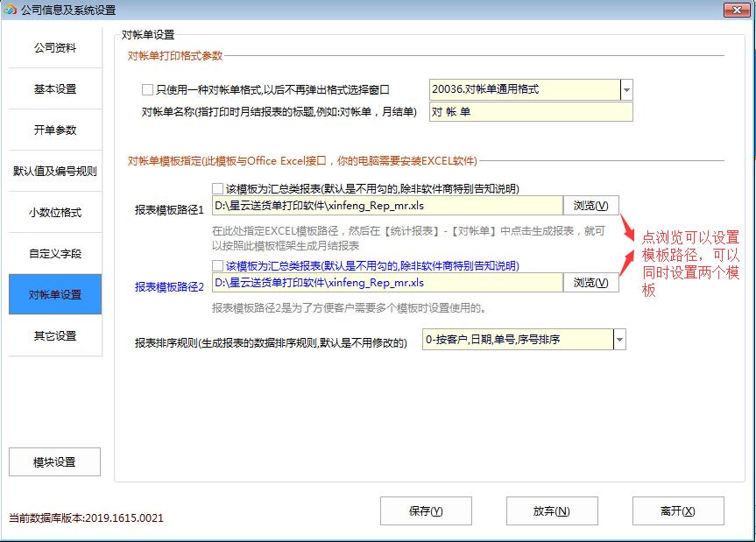This screenshot has height=542, width=756.
Task: Switch to 自定义字段 tab
Action: pyautogui.click(x=55, y=254)
